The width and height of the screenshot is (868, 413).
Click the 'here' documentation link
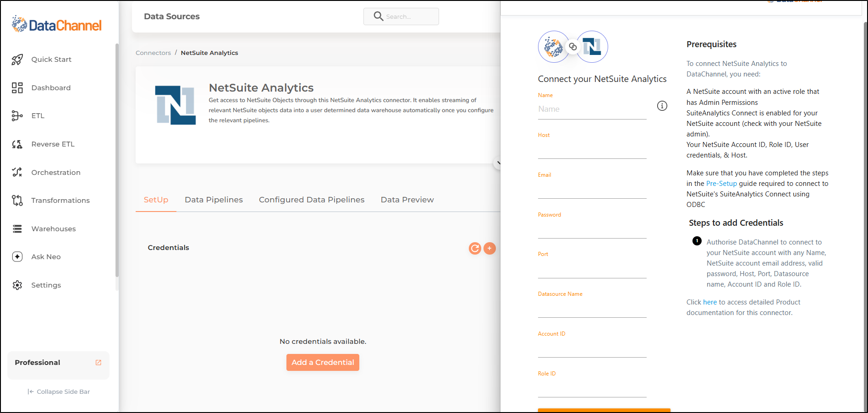tap(710, 302)
